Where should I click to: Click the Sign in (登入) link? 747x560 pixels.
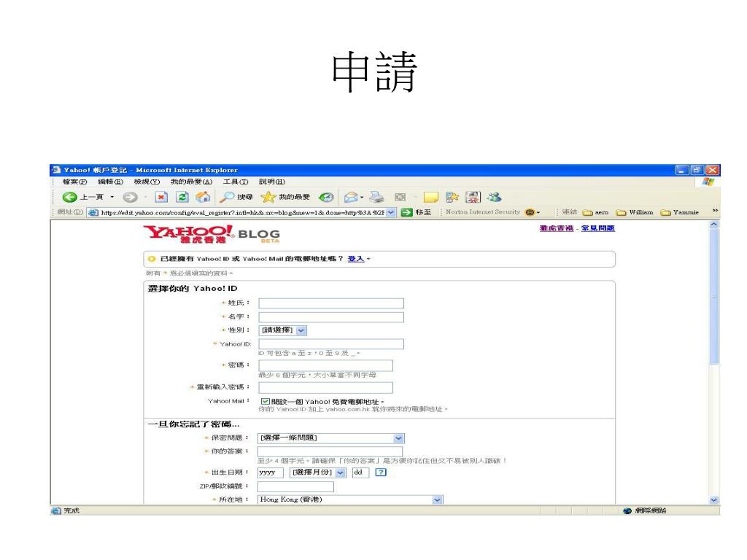coord(356,259)
